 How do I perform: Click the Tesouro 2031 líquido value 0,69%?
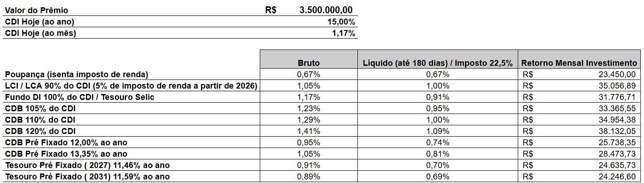tap(438, 177)
